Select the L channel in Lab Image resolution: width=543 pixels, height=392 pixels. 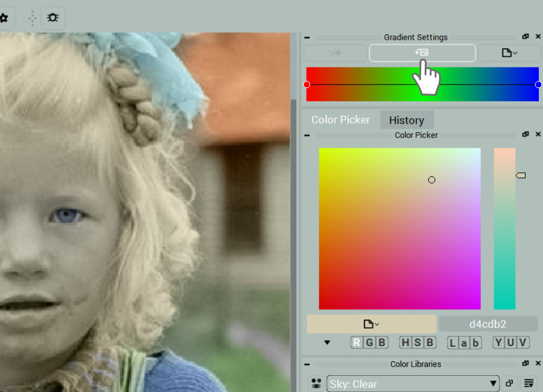pyautogui.click(x=453, y=343)
